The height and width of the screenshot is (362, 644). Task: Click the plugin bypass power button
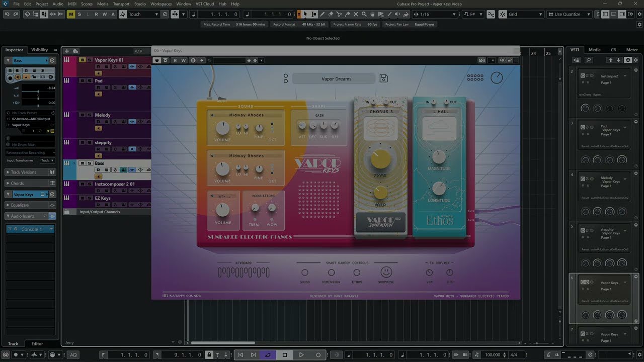click(x=157, y=60)
